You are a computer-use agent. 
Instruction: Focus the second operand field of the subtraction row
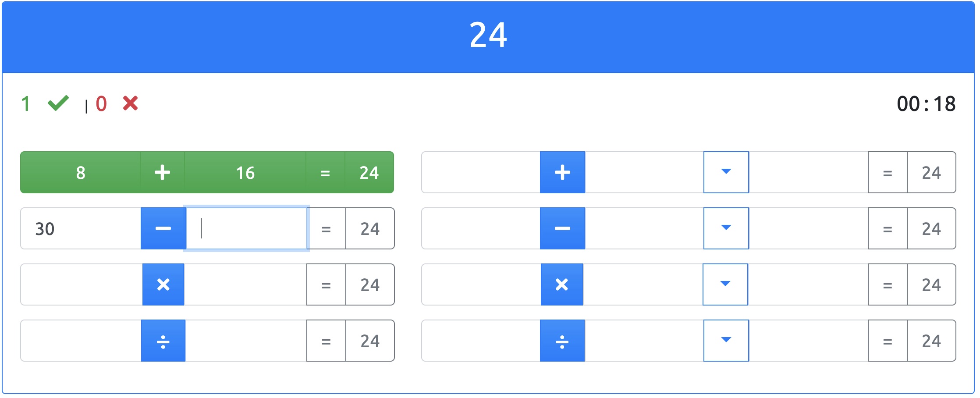point(246,228)
